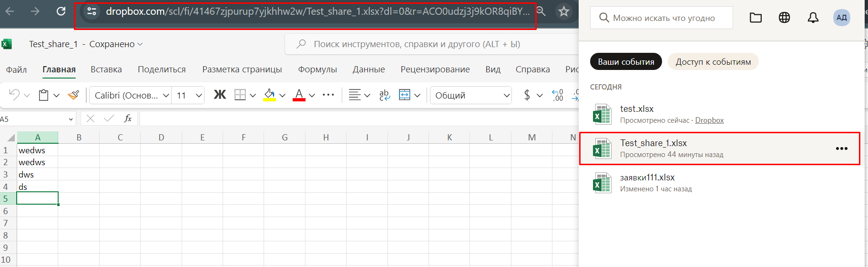Click the decimal places button with the left arrow
The height and width of the screenshot is (267, 868).
pyautogui.click(x=557, y=95)
